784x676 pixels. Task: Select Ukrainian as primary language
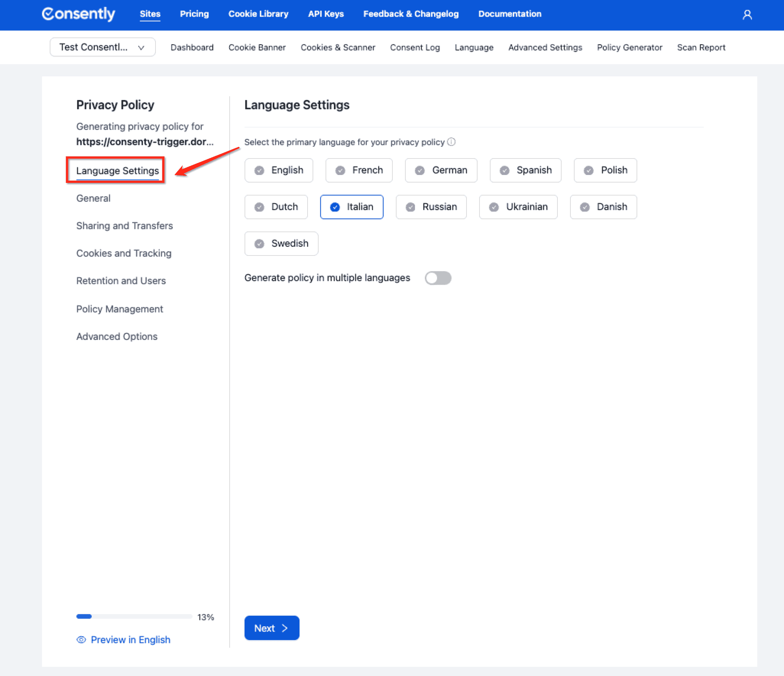pos(518,207)
